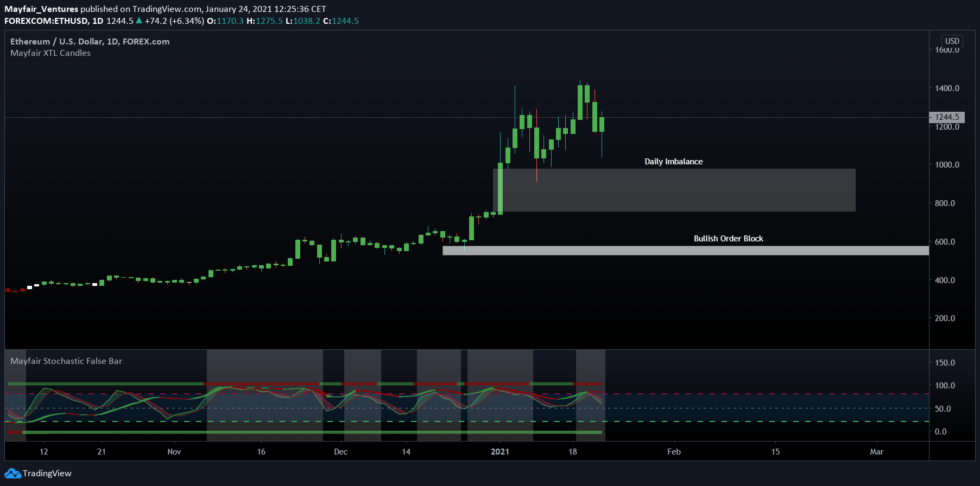Click the Feb date label on time axis
The width and height of the screenshot is (980, 486).
[674, 452]
